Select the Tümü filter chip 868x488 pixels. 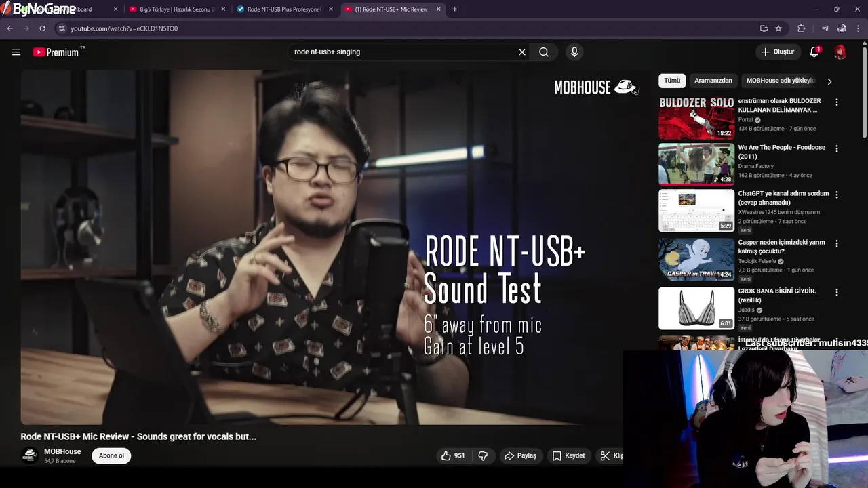[x=672, y=81]
